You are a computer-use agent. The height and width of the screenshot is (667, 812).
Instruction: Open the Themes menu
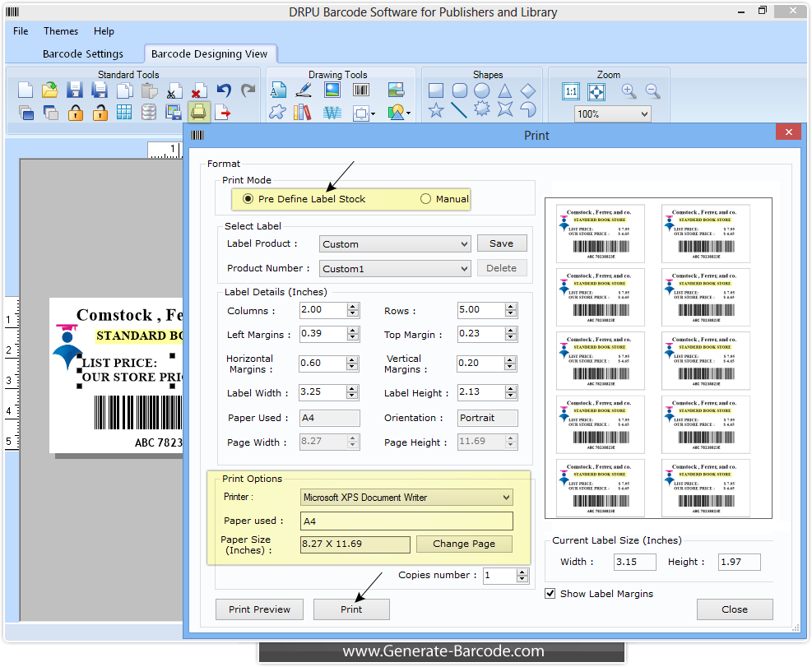point(60,30)
